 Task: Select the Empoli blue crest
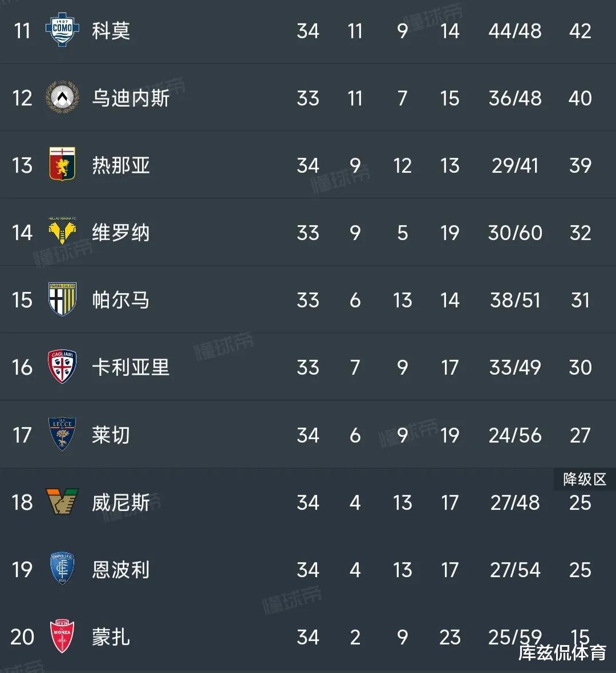coord(62,569)
